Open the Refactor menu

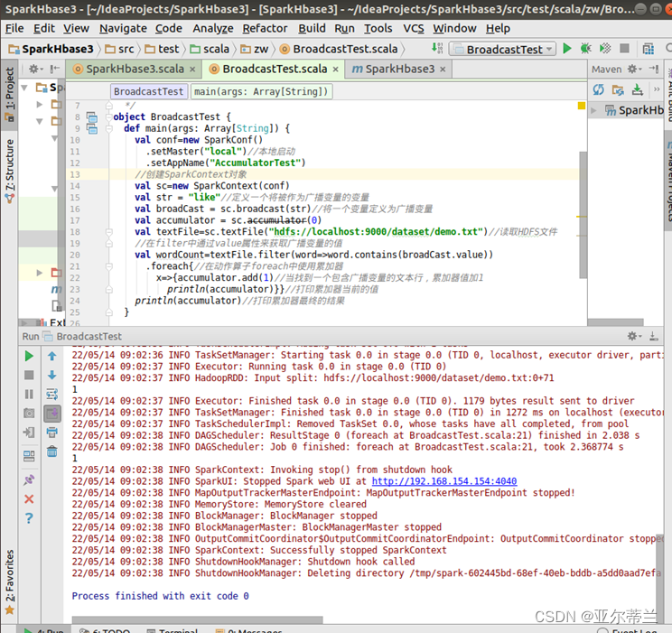[x=265, y=28]
